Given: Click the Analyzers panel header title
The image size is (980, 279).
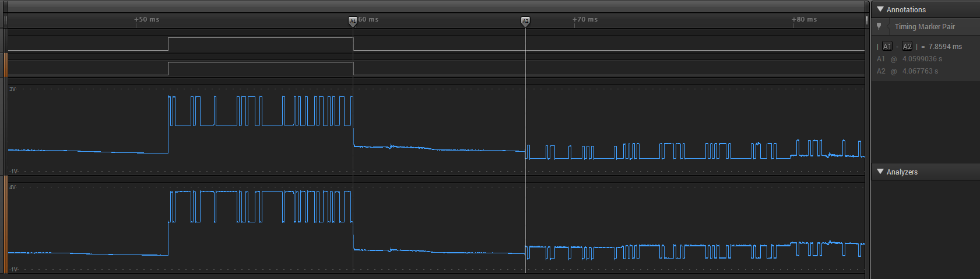Looking at the screenshot, I should tap(902, 172).
